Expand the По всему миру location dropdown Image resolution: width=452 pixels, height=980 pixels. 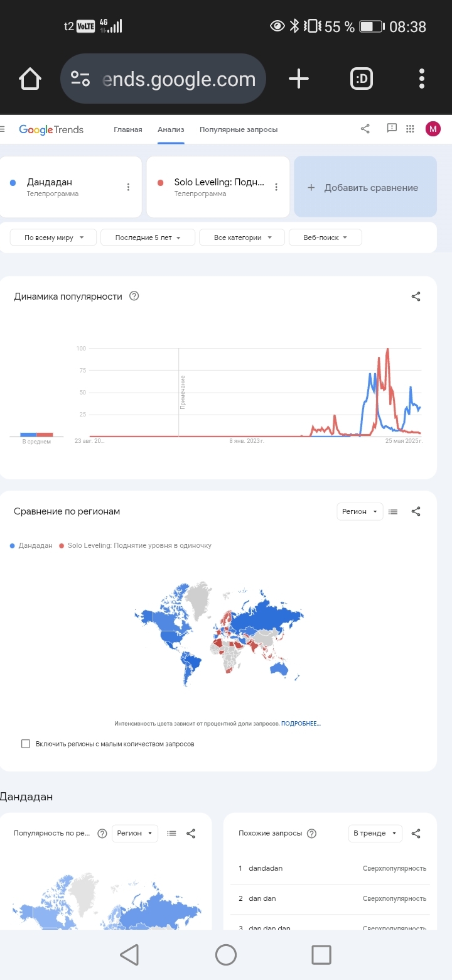pos(53,237)
